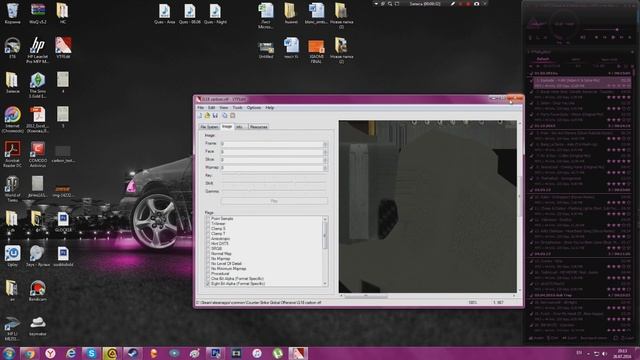Click the Face spinner arrows

click(x=325, y=152)
